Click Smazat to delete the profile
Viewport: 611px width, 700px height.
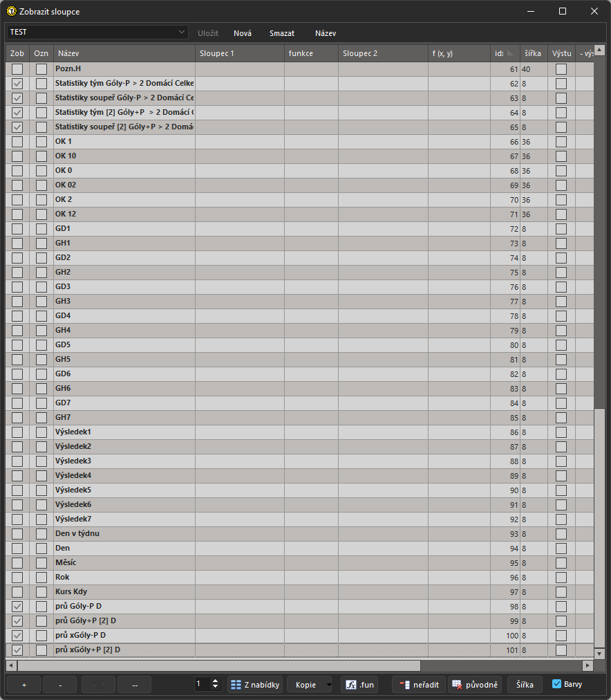[282, 33]
